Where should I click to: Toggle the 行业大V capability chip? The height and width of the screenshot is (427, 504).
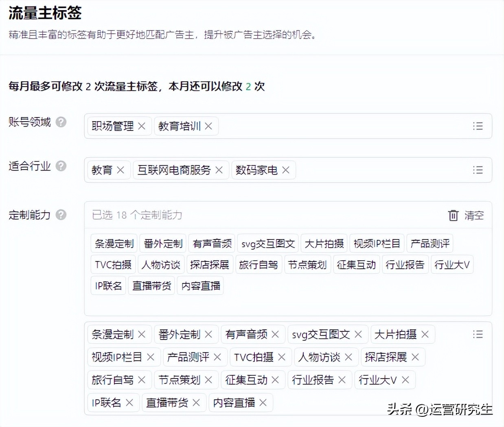452,264
